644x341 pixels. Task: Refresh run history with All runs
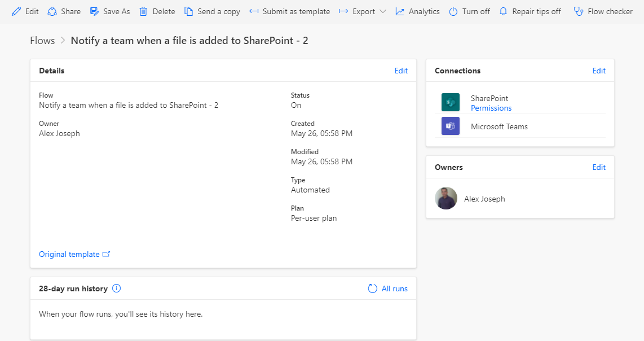(387, 288)
